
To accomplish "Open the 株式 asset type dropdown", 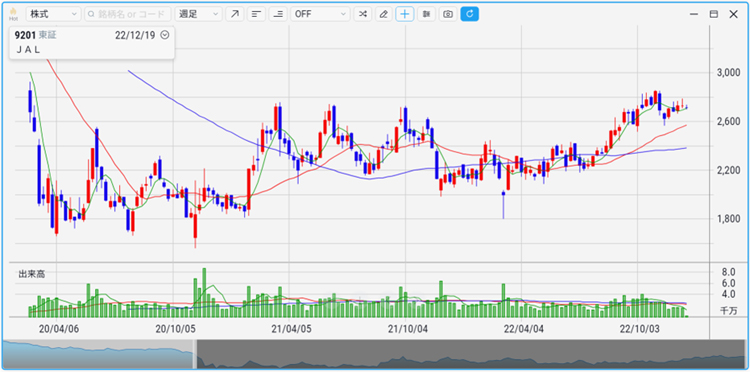I will (x=53, y=14).
